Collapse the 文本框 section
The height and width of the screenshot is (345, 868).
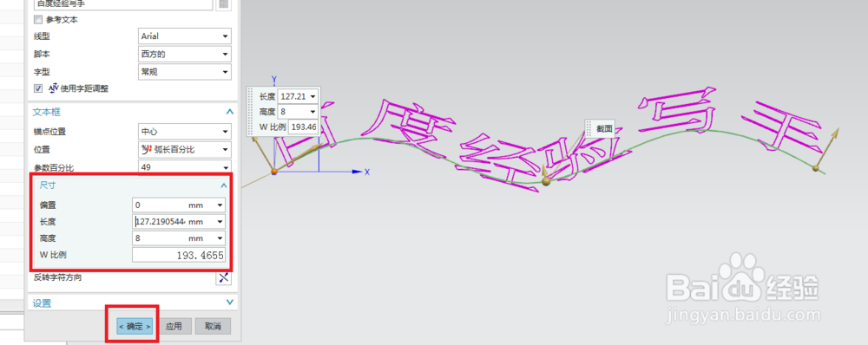(x=230, y=112)
